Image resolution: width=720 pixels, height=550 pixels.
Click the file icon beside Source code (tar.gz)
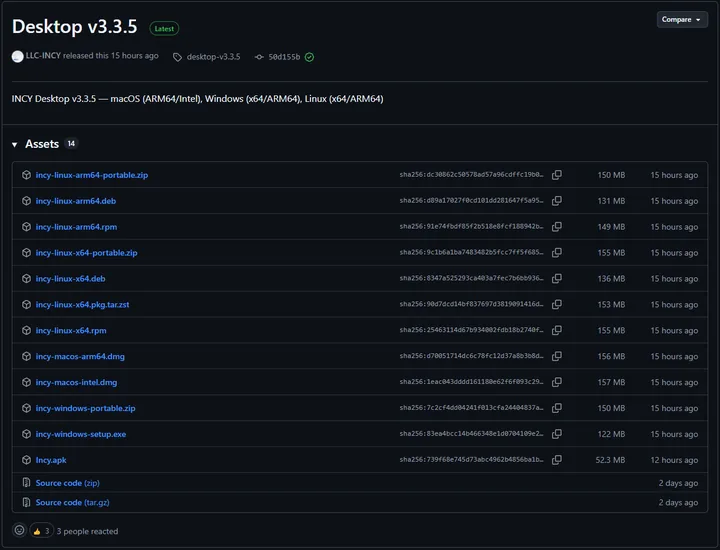(27, 502)
